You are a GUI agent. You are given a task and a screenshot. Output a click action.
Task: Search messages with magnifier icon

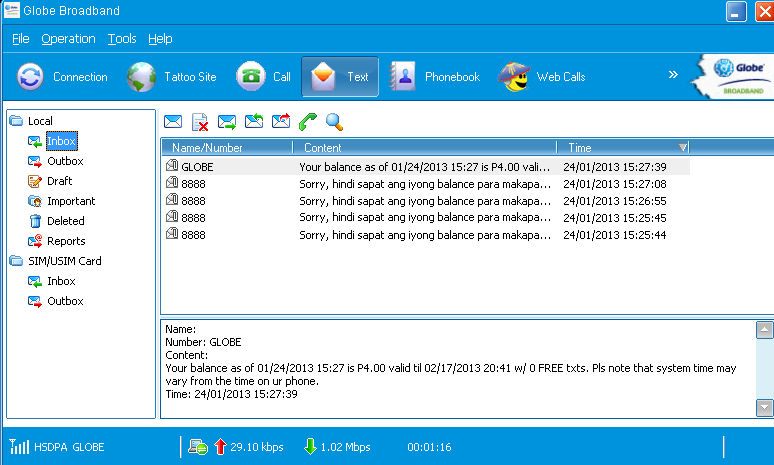(334, 121)
